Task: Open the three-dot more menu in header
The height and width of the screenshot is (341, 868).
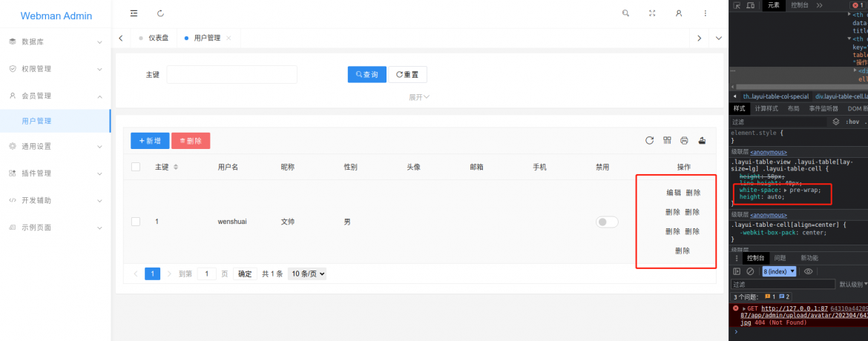Action: (x=706, y=13)
